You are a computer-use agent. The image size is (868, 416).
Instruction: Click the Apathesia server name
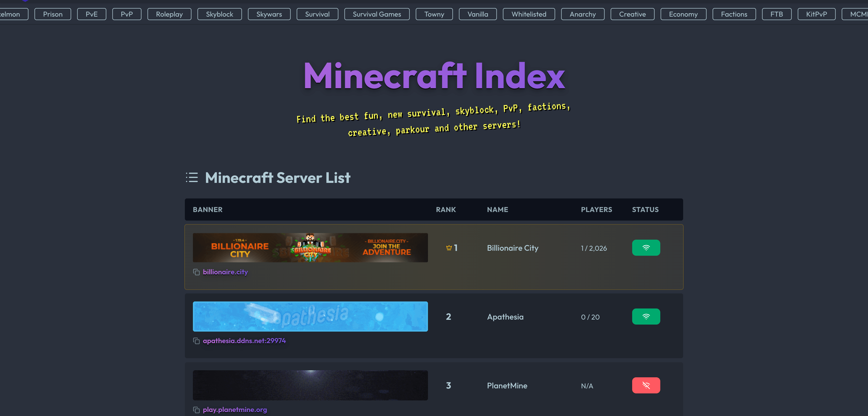click(505, 317)
